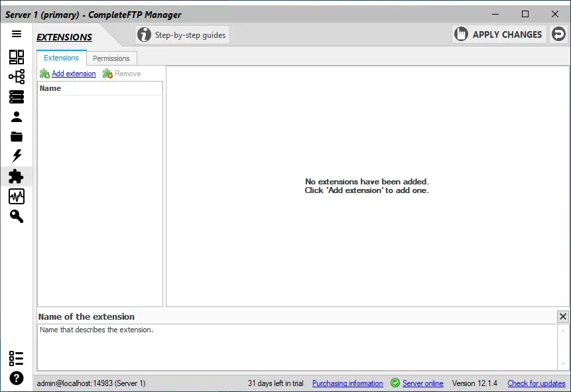571x392 pixels.
Task: Open the settings list icon near bottom
Action: point(17,358)
